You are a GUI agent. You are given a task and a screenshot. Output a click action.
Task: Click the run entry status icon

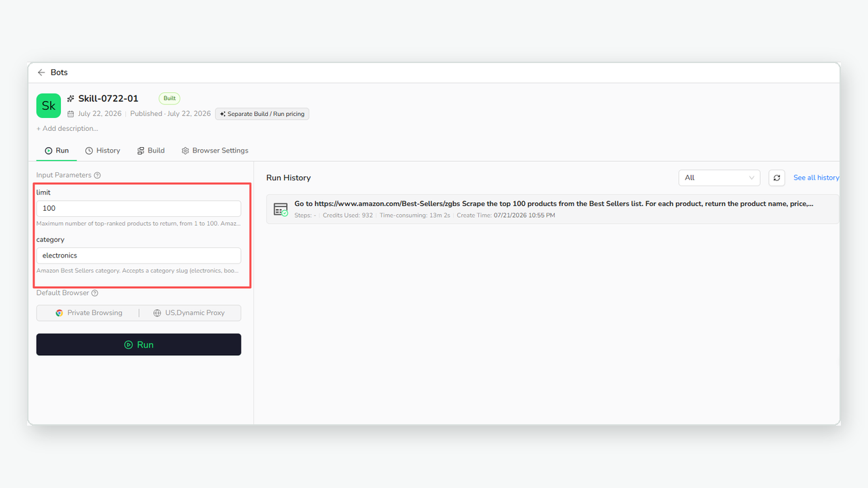281,209
